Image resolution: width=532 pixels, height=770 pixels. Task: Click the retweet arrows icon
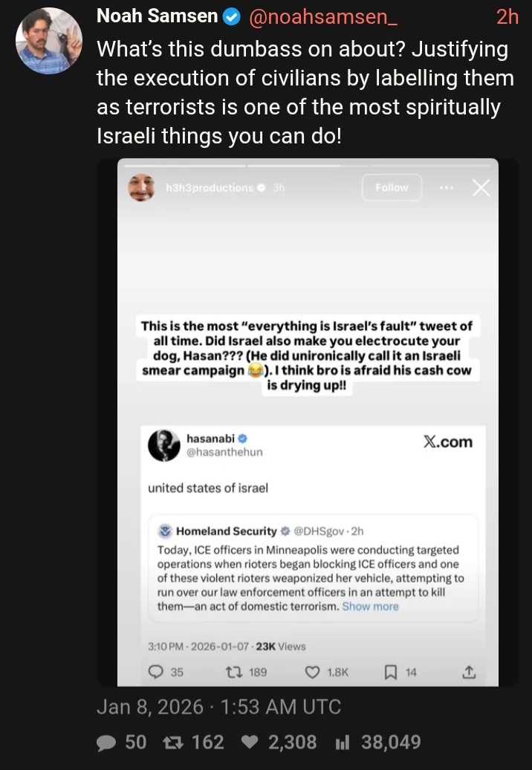(174, 742)
